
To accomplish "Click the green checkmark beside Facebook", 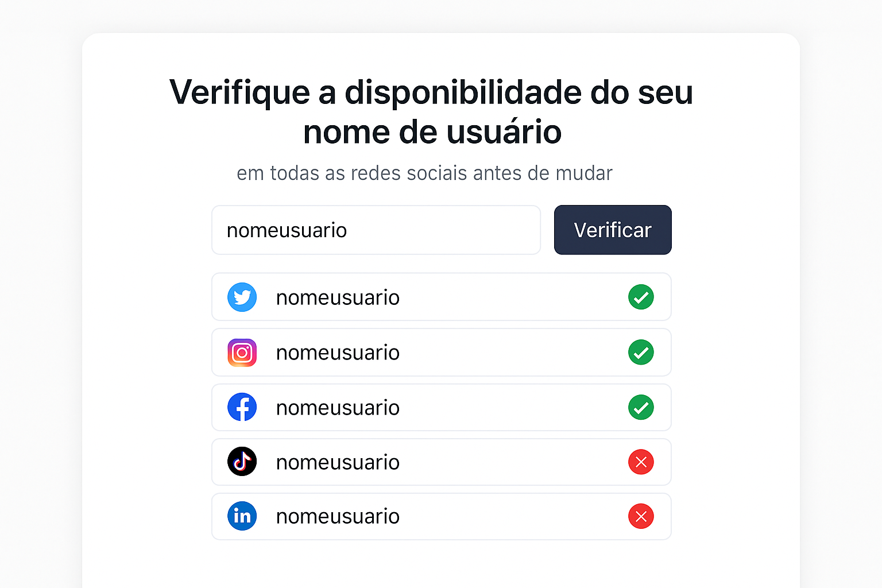I will [x=641, y=407].
